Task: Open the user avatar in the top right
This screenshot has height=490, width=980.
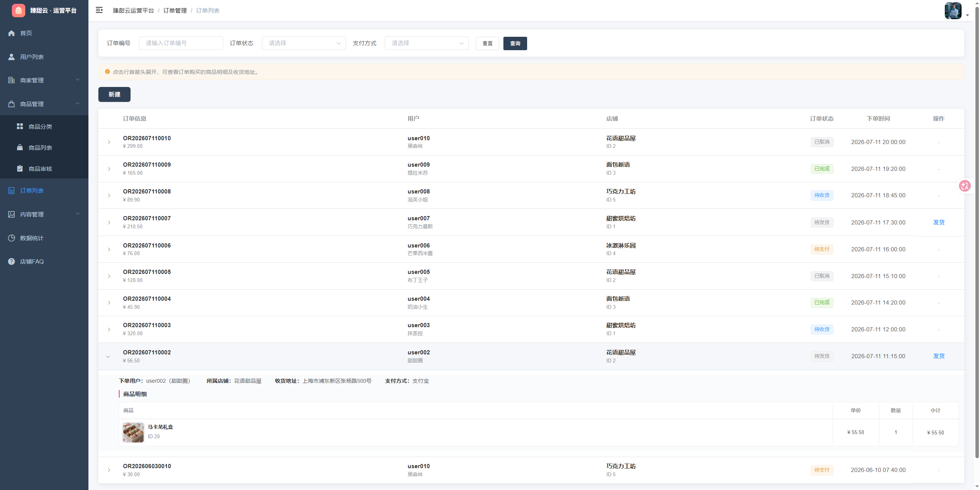Action: tap(953, 10)
